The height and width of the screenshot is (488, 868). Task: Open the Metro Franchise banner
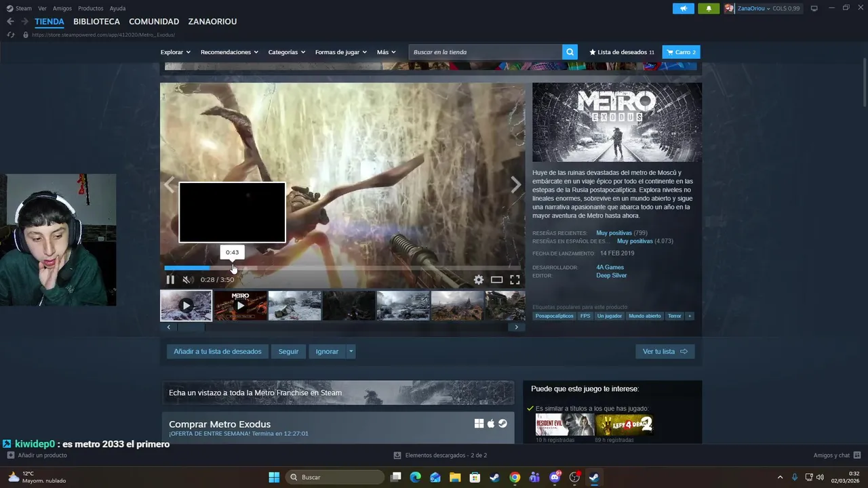(338, 393)
